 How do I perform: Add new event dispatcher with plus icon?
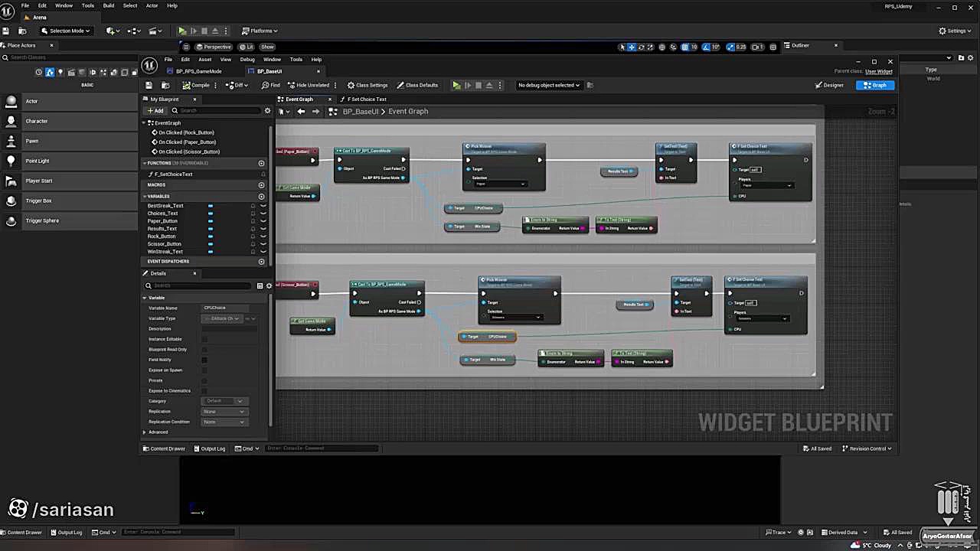coord(261,262)
